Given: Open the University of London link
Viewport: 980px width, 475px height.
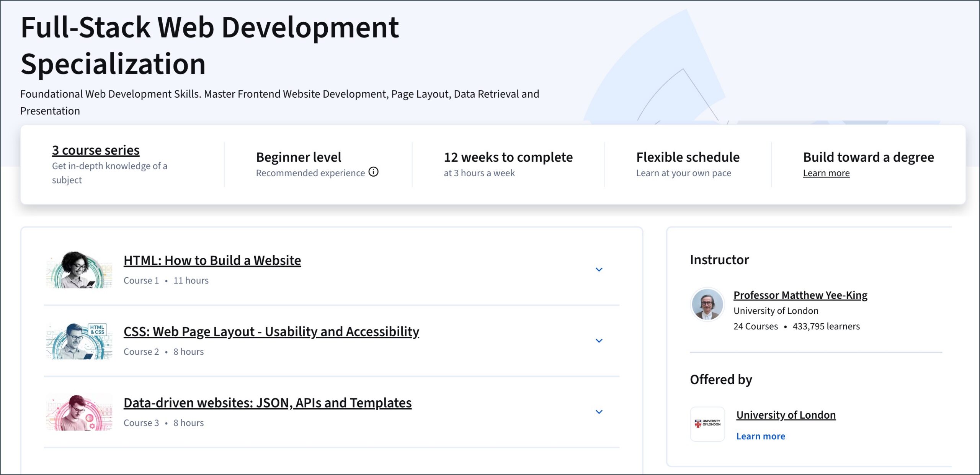Looking at the screenshot, I should pos(786,415).
